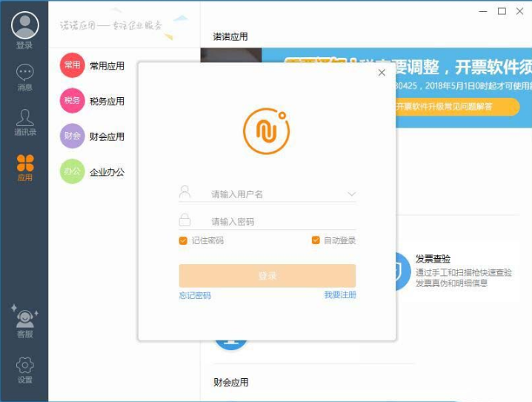Click the purple 财会 circle icon
The height and width of the screenshot is (402, 532).
pos(72,136)
